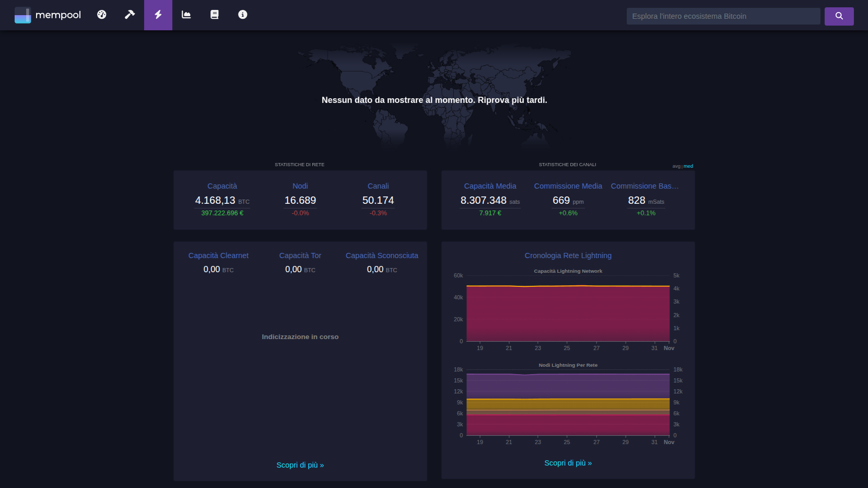This screenshot has height=488, width=868.
Task: Open the Capacità Tor heading
Action: point(300,255)
